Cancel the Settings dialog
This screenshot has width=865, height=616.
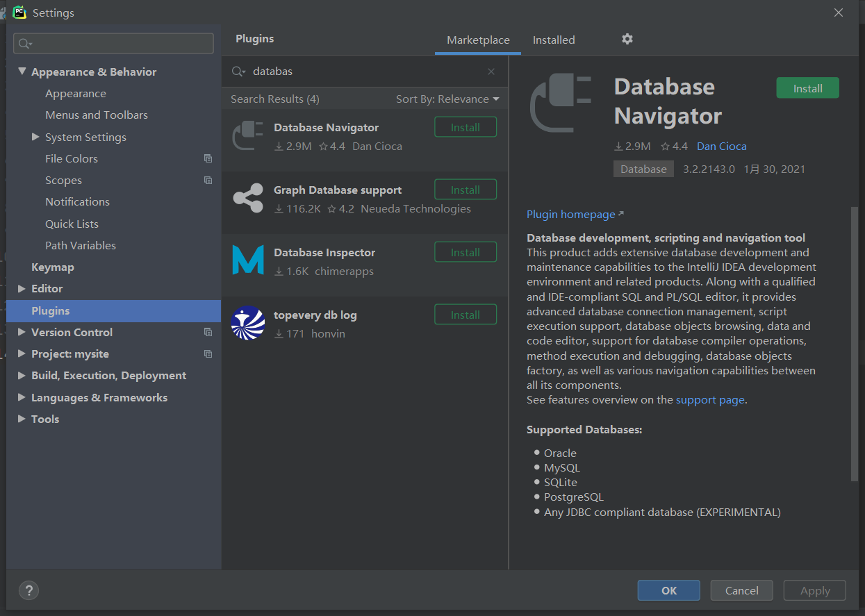[x=741, y=590]
